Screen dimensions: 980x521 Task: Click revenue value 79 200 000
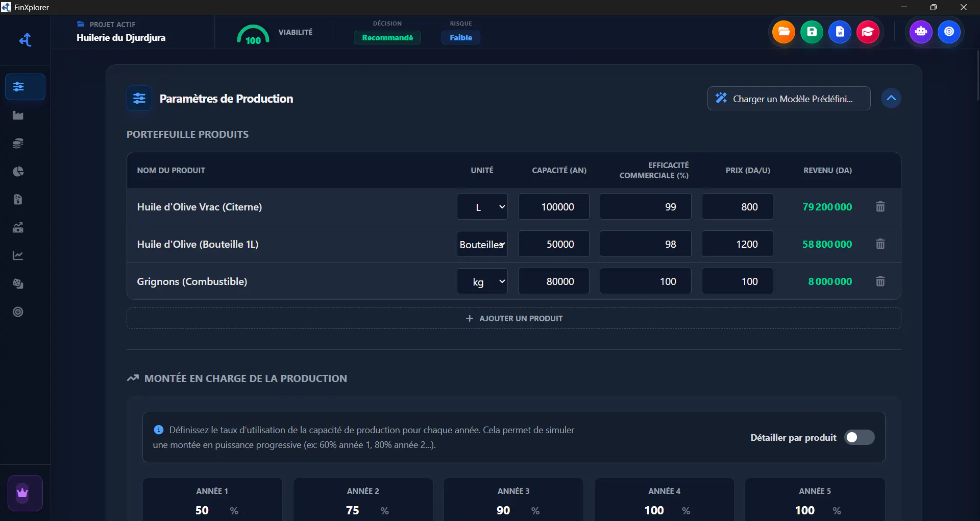[827, 207]
